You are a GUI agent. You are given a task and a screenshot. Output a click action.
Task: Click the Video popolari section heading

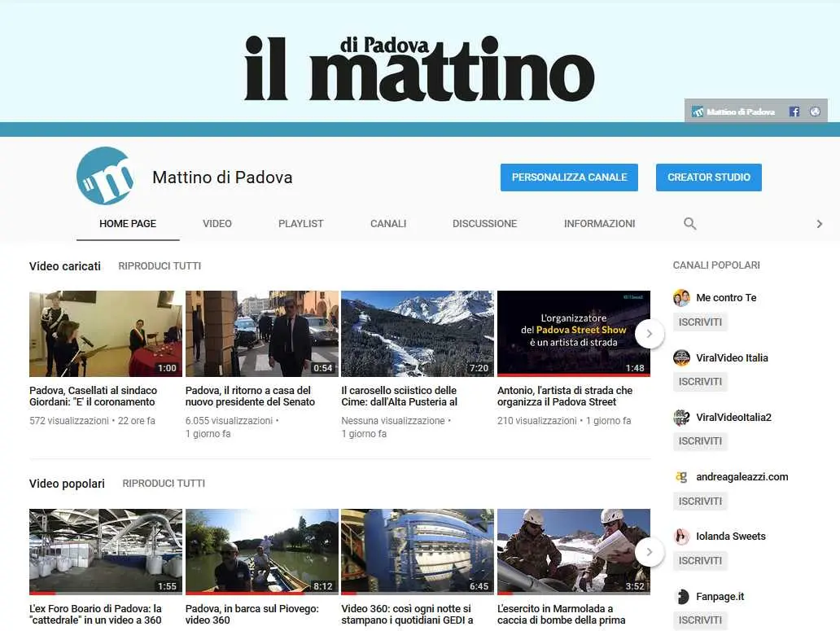tap(67, 483)
